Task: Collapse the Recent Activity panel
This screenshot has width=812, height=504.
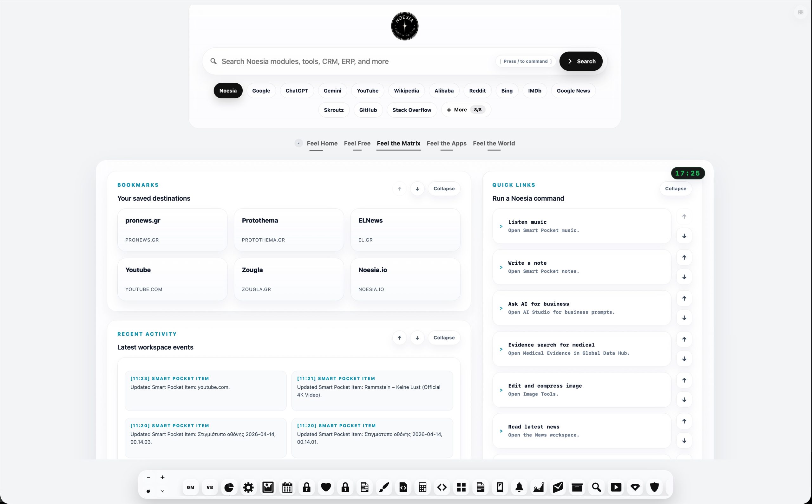Action: [444, 338]
